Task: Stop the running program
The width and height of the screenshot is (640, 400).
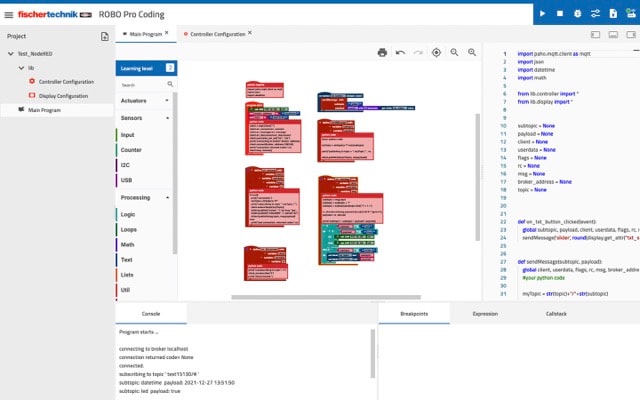Action: click(560, 14)
